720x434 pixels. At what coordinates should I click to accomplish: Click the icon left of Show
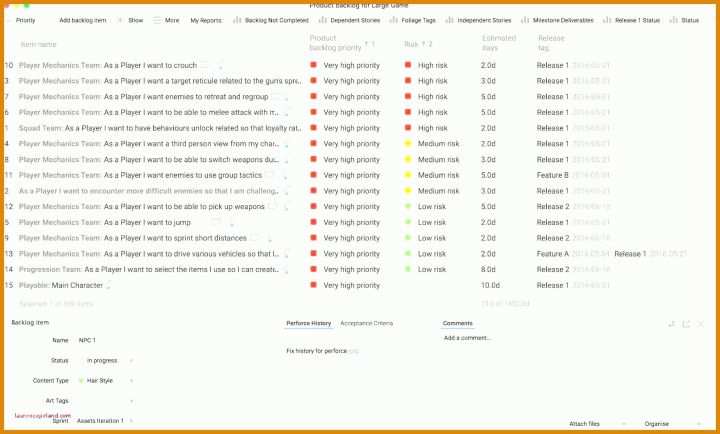[x=120, y=20]
